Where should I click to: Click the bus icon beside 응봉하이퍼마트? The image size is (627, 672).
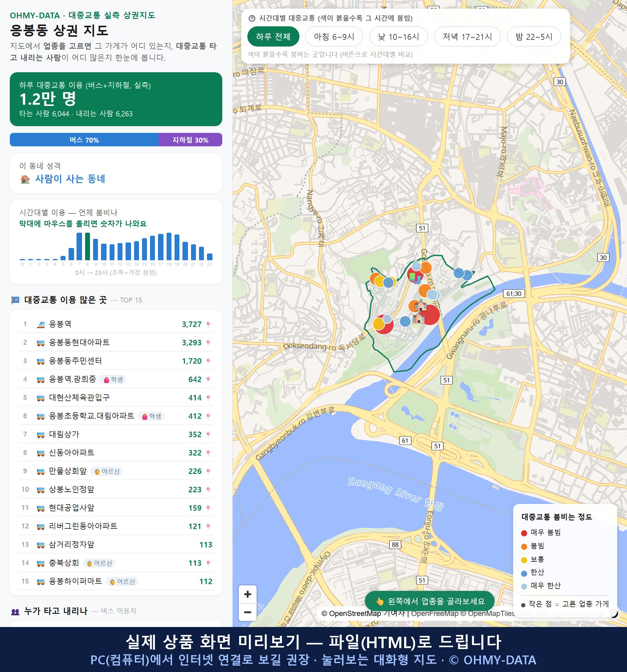pyautogui.click(x=40, y=582)
